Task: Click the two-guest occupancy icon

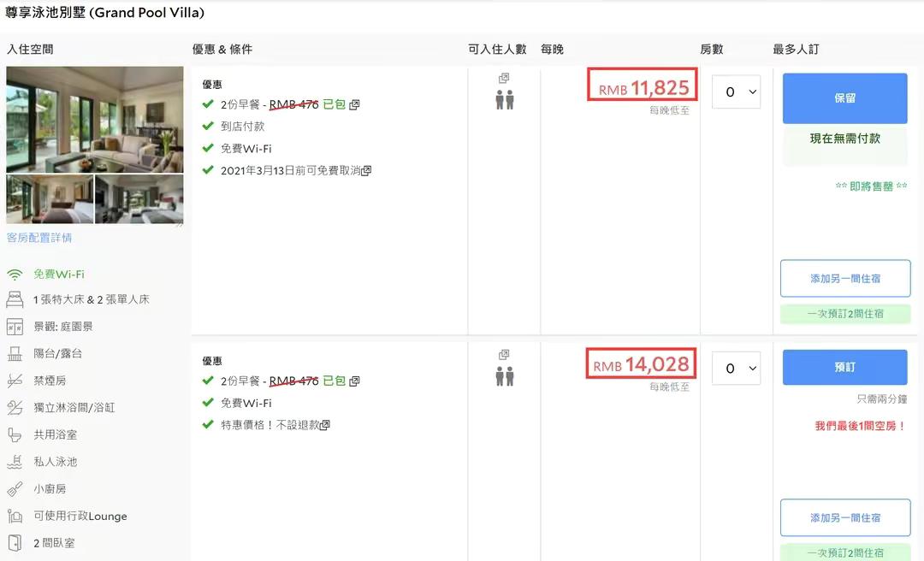Action: coord(505,98)
